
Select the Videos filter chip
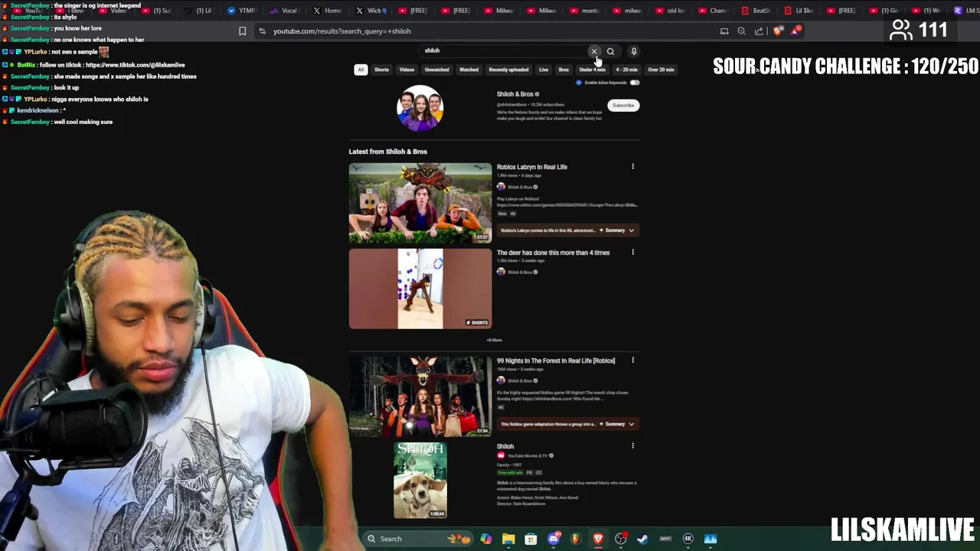(407, 70)
